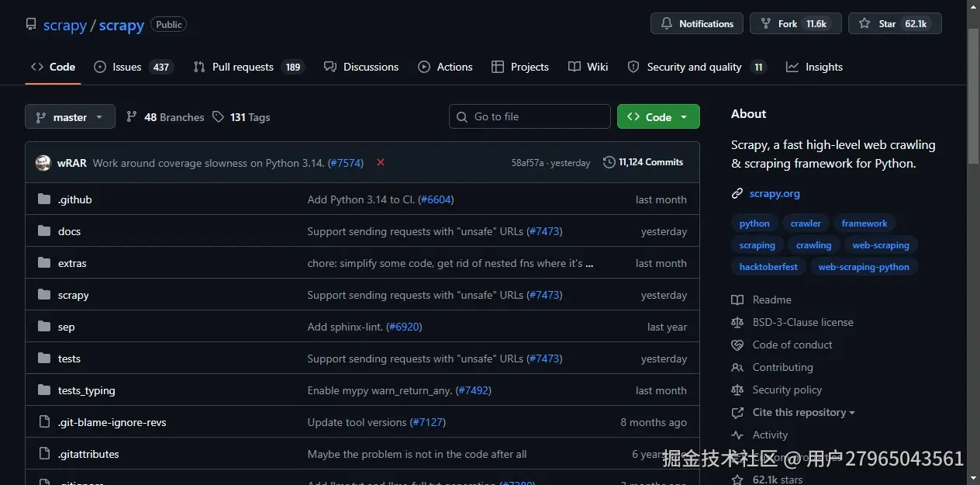
Task: Open the Actions tab
Action: [x=445, y=67]
